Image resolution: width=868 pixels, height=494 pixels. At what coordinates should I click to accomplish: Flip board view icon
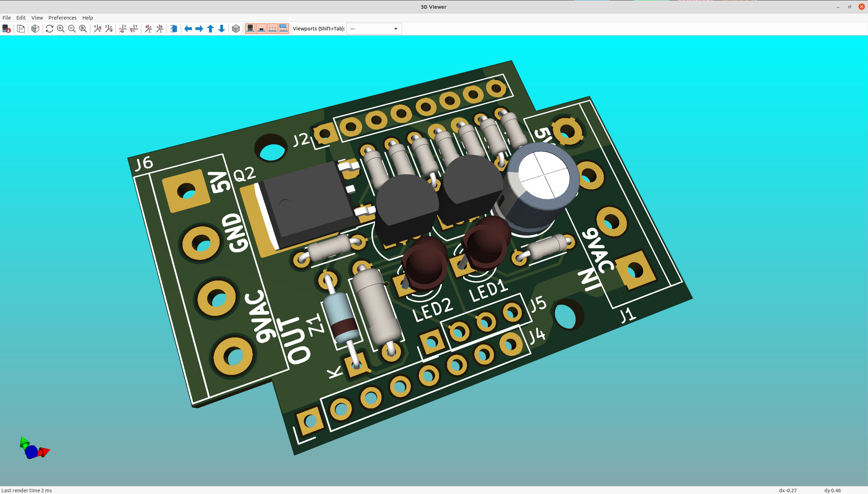[x=174, y=29]
